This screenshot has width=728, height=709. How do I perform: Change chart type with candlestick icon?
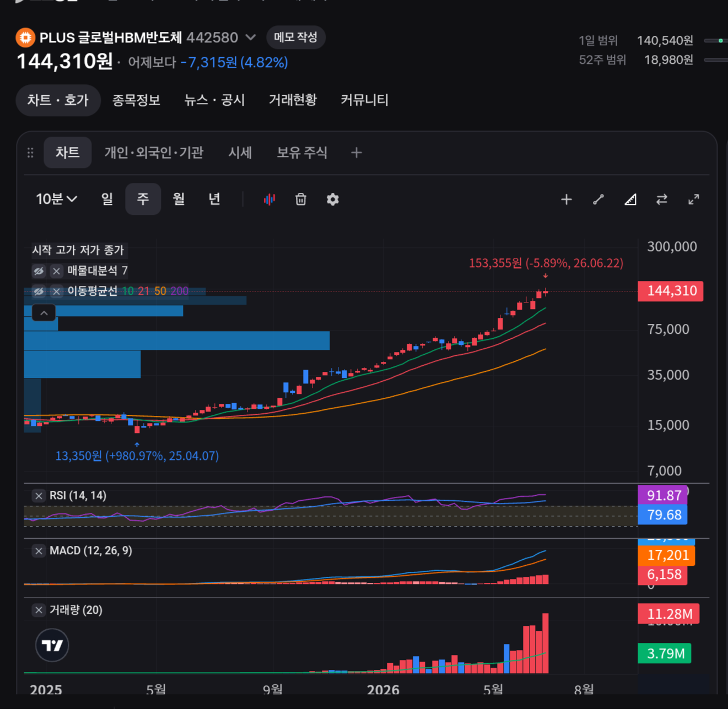tap(269, 199)
